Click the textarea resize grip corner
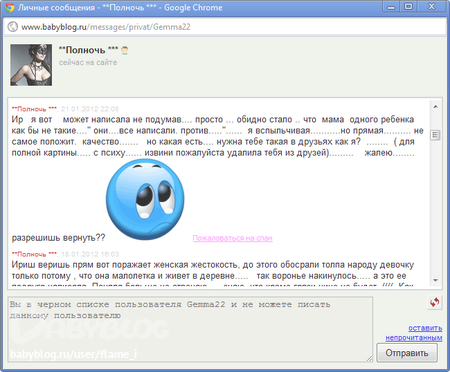Image resolution: width=450 pixels, height=372 pixels. point(369,359)
